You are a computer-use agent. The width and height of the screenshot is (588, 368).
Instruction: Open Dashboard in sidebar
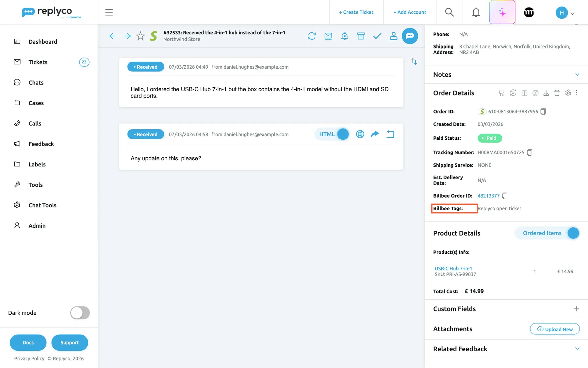pos(43,42)
